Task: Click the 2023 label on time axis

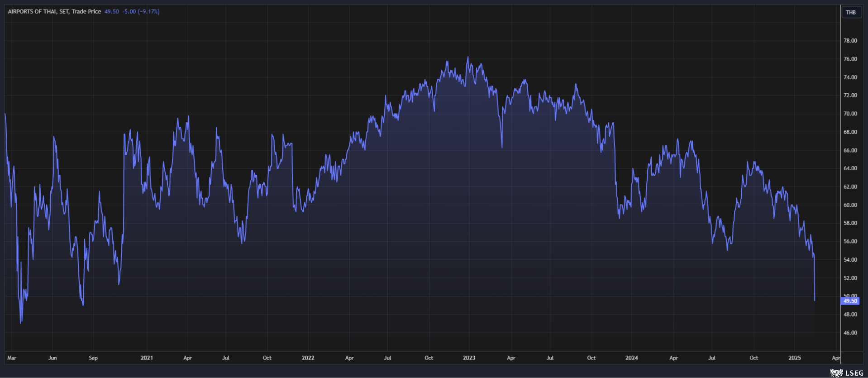Action: 469,358
